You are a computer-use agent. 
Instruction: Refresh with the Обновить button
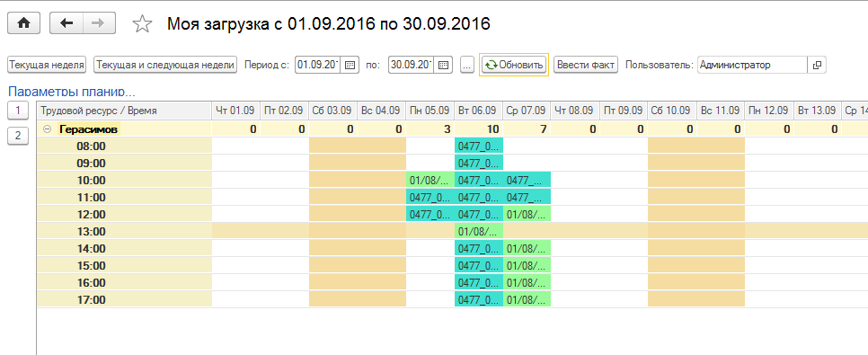pyautogui.click(x=514, y=65)
